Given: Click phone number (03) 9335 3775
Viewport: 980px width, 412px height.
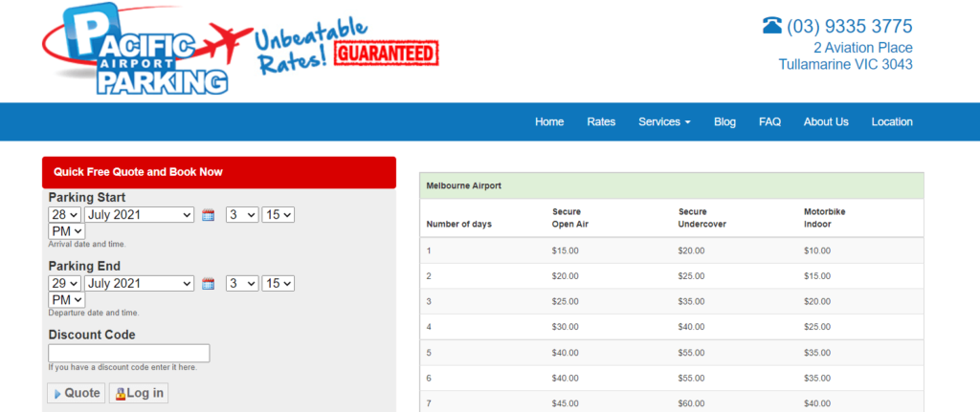Looking at the screenshot, I should tap(850, 26).
